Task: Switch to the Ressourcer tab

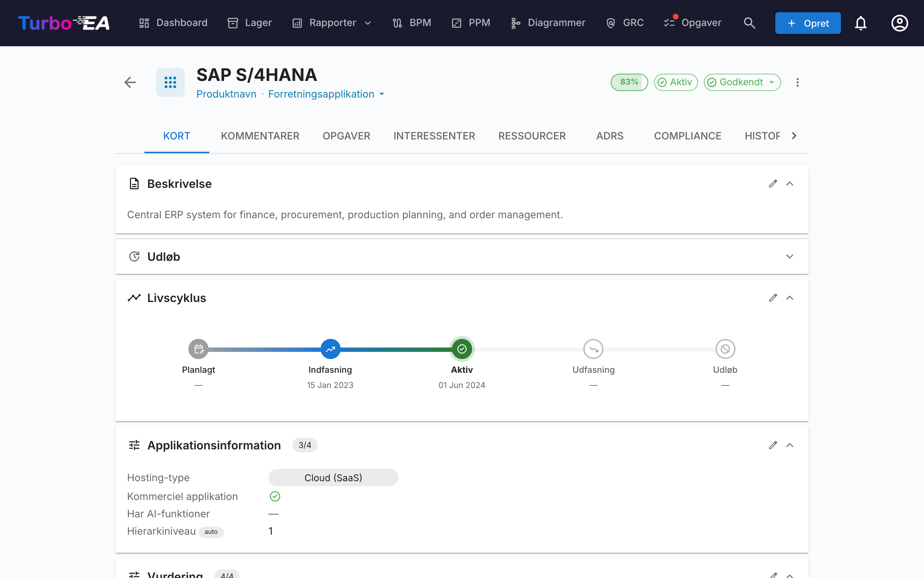Action: pos(532,136)
